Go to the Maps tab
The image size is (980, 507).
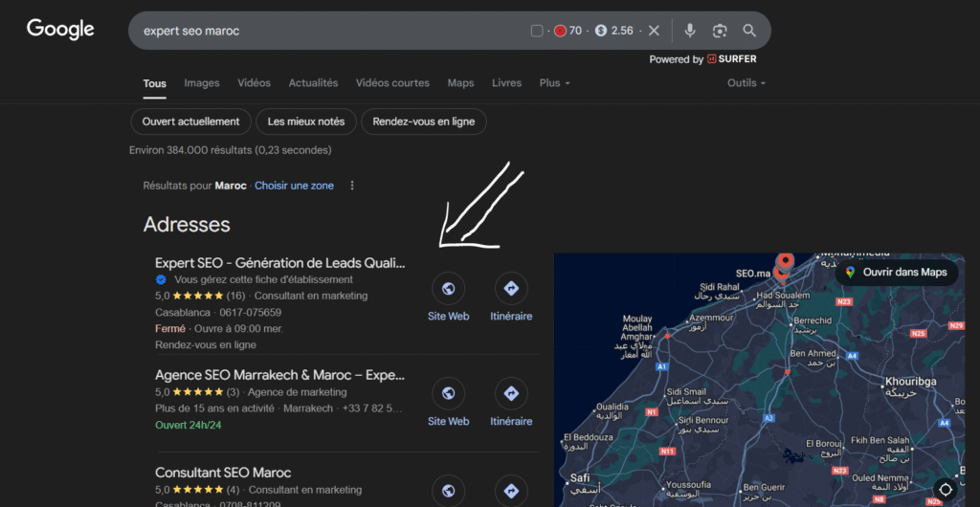coord(460,83)
